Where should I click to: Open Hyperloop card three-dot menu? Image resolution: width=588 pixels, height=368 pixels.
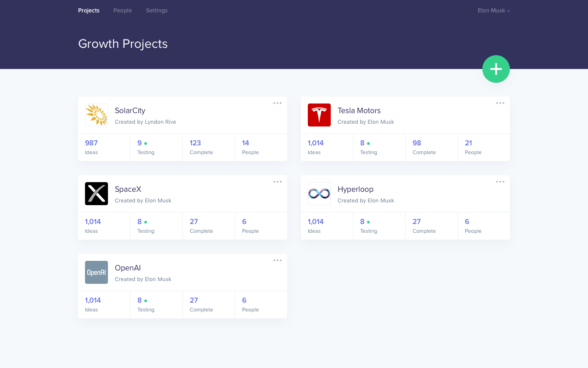500,182
